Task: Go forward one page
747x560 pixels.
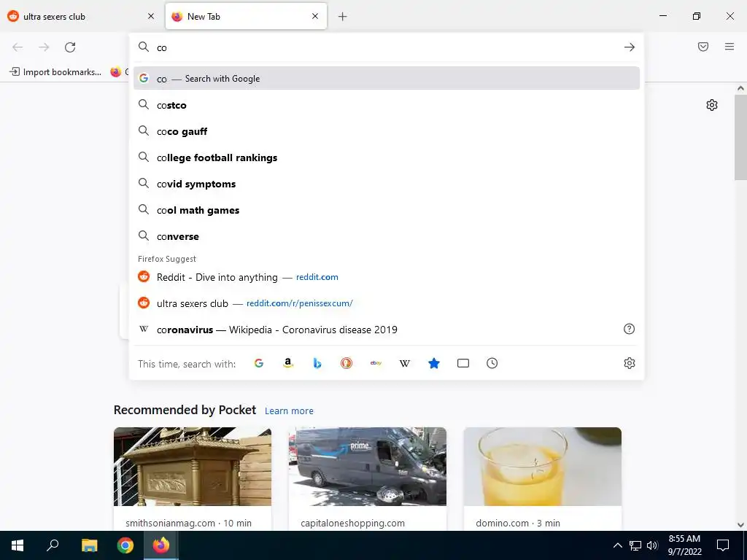Action: click(44, 47)
